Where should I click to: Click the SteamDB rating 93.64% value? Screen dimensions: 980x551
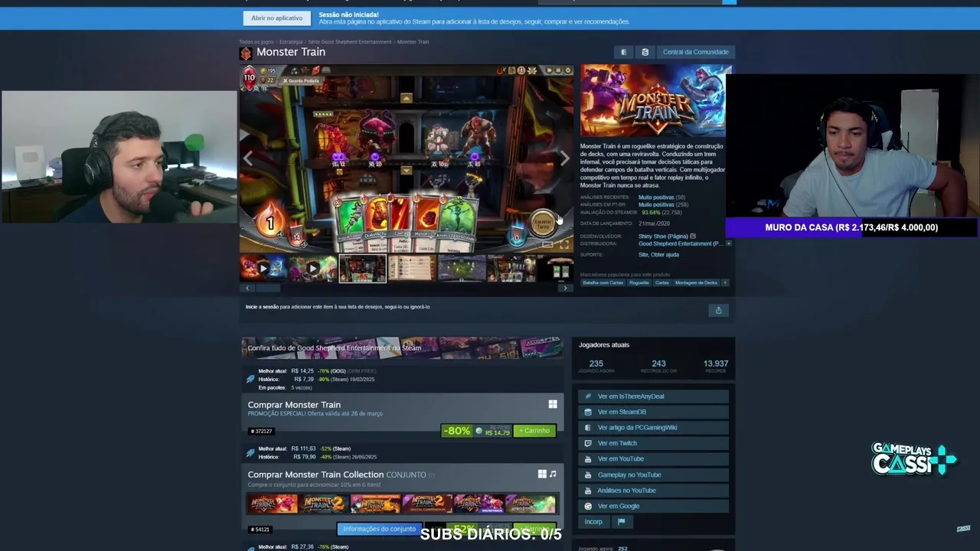[651, 212]
